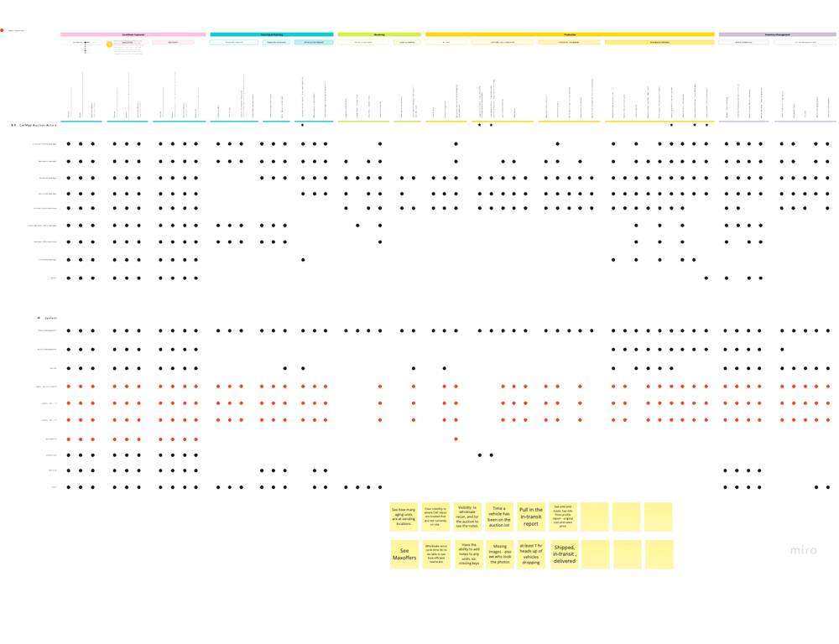Viewport: 839px width, 644px height.
Task: Click the orange circle icon at top-left
Action: tap(3, 30)
